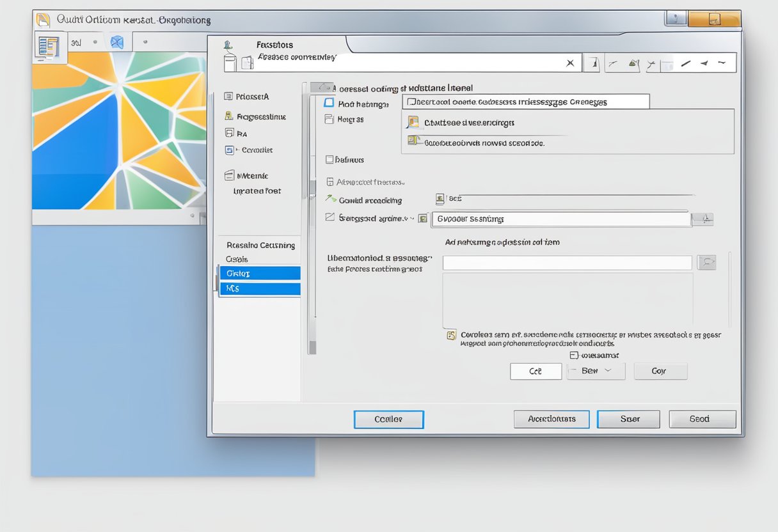Clear the address field with the X icon
The image size is (778, 532).
[x=569, y=63]
